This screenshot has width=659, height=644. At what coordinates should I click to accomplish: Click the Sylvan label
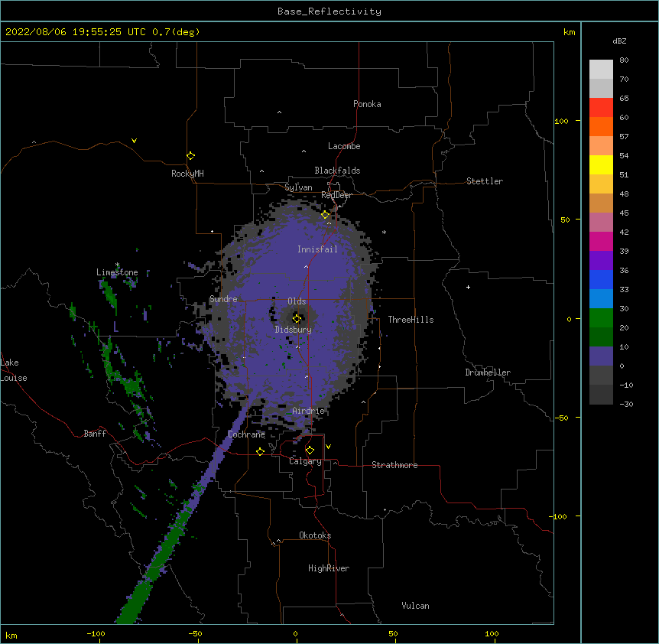pos(298,187)
